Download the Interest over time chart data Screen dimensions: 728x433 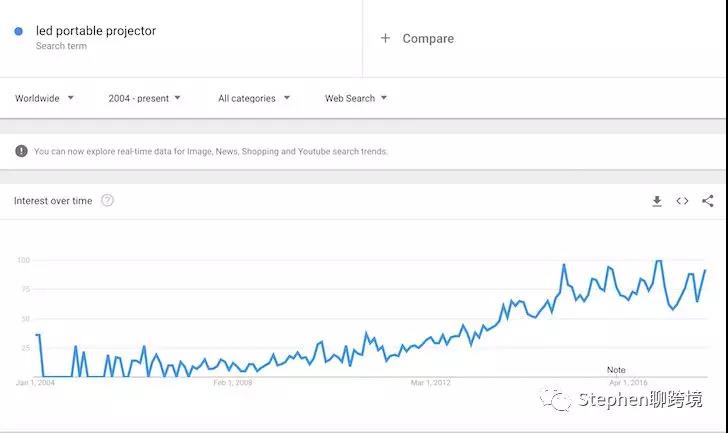pos(657,201)
